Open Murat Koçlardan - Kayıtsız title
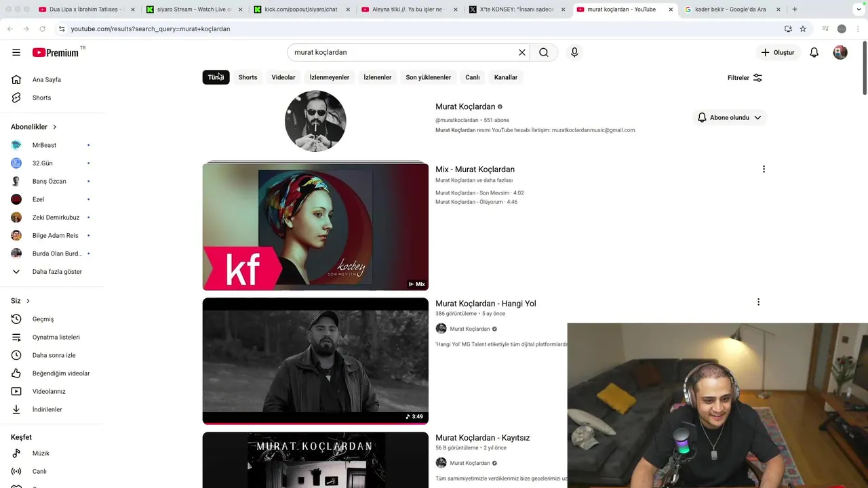Viewport: 868px width, 488px height. pos(483,438)
